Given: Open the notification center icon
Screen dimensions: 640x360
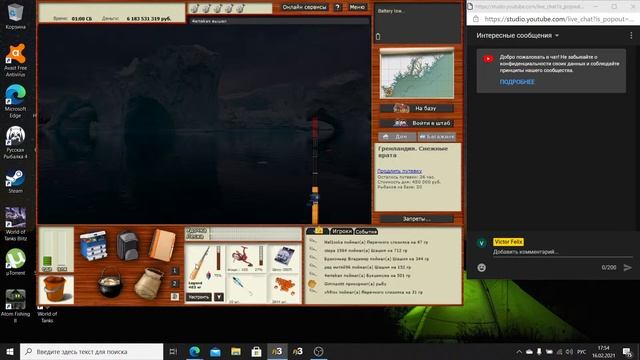Looking at the screenshot, I should (628, 351).
